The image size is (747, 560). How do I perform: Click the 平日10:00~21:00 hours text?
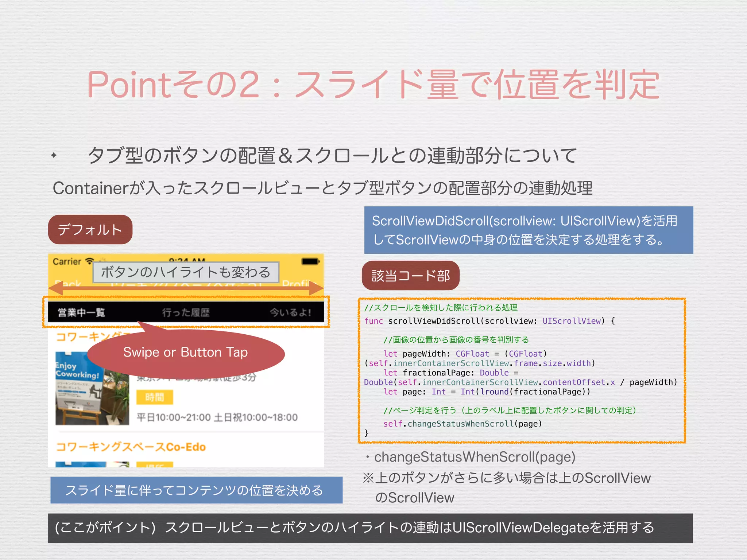(x=217, y=417)
